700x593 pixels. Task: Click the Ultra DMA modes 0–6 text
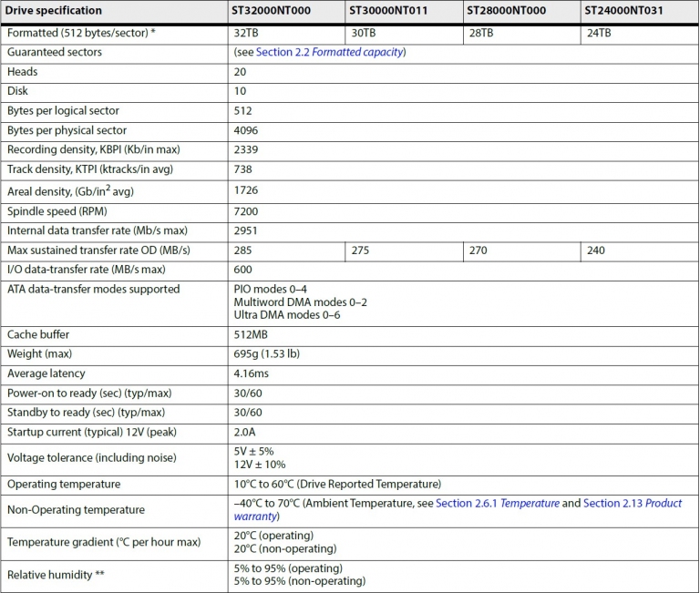click(287, 315)
